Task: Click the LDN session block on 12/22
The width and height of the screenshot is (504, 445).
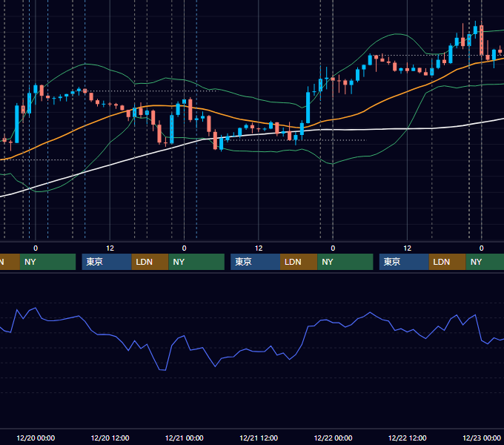Action: (x=448, y=262)
